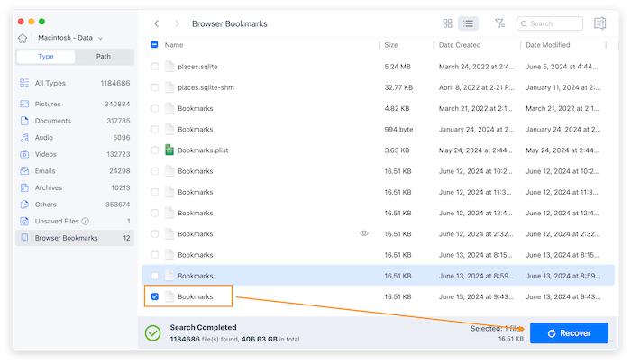Switch to grid view layout
Screen dimensions: 631x364
click(448, 23)
